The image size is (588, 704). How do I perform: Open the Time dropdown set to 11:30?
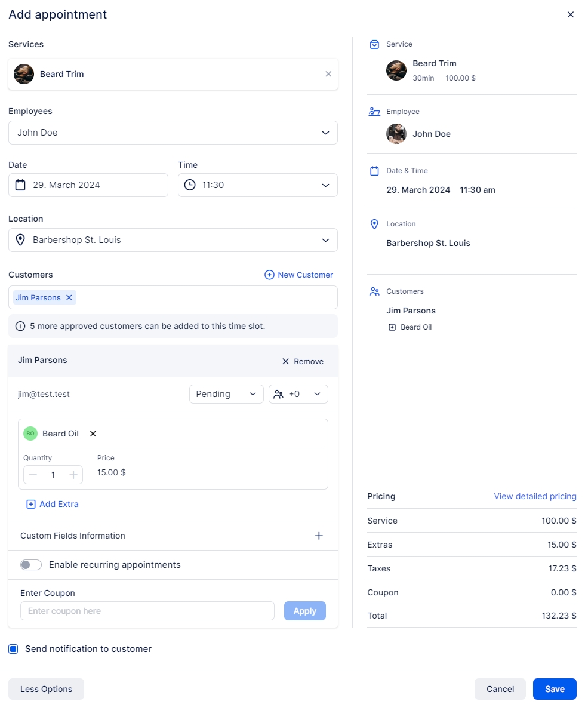tap(257, 185)
